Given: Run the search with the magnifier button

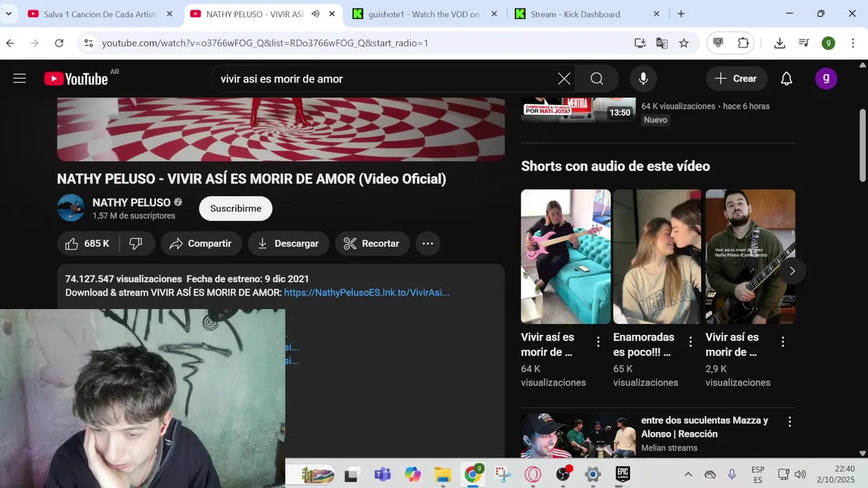Looking at the screenshot, I should coord(597,79).
